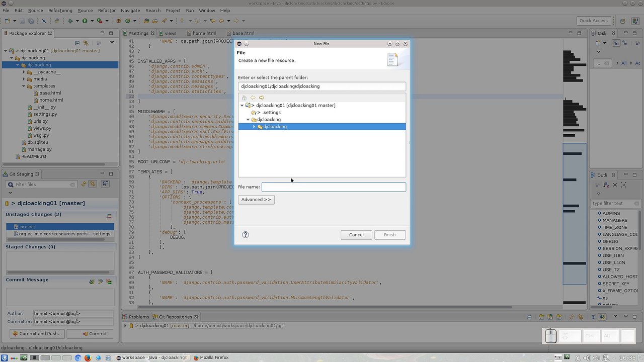Screen dimensions: 644x362
Task: Toggle Link with Editor in Git Staging
Action: click(93, 185)
